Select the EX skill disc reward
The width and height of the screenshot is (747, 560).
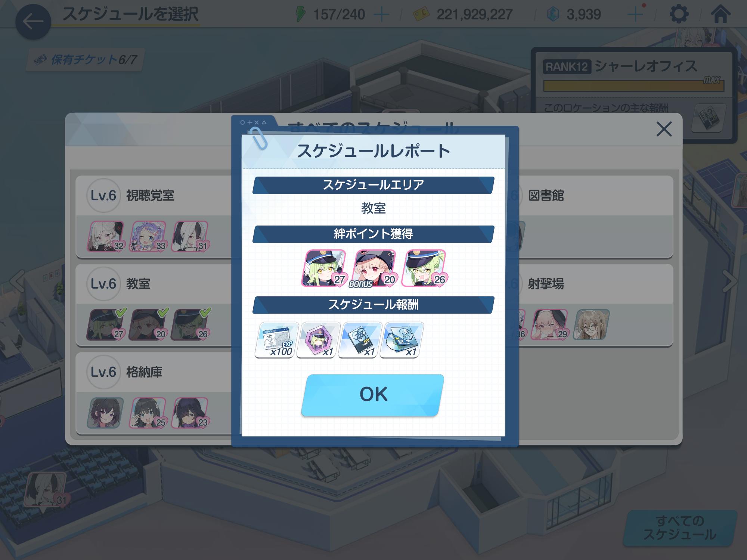pos(402,340)
